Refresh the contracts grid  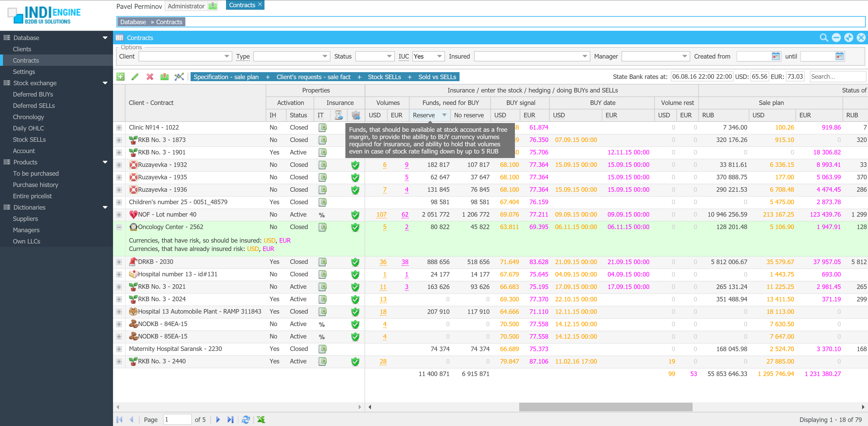pos(246,419)
